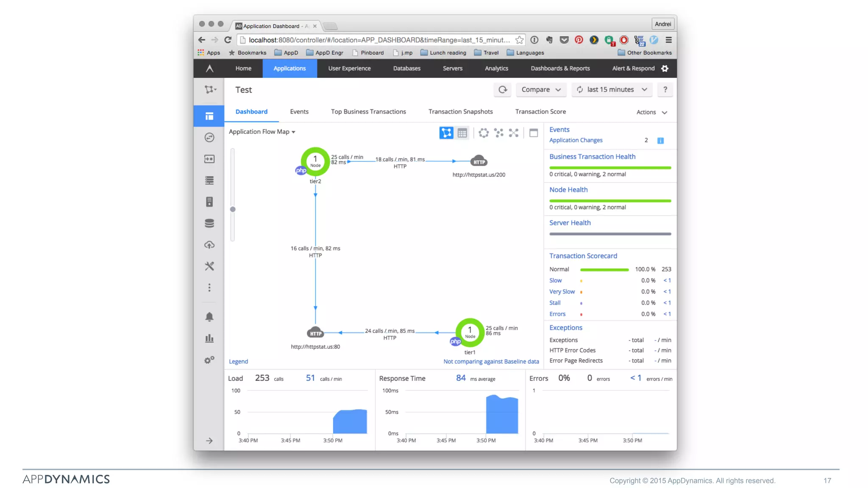Open the Application Flow Map dropdown
868x488 pixels.
tap(262, 132)
